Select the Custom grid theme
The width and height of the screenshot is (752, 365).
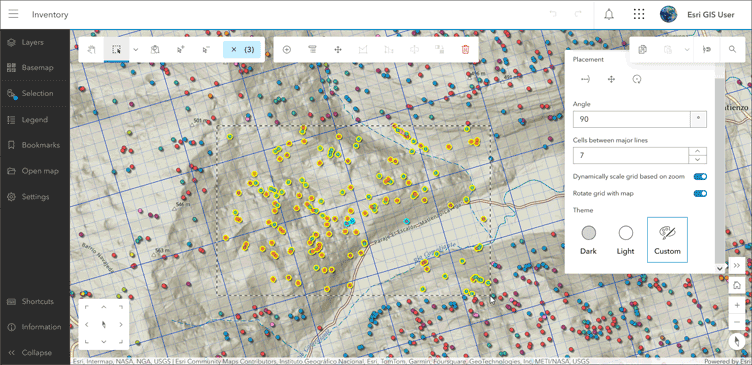coord(667,240)
